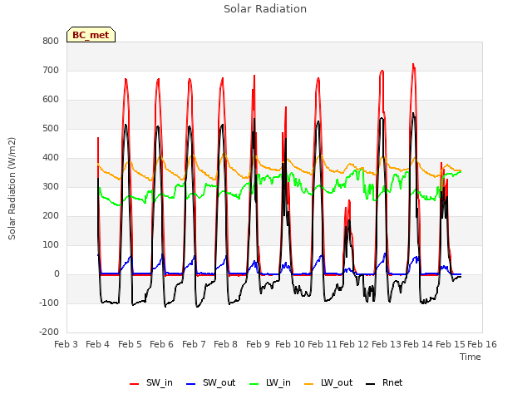Image resolution: width=532 pixels, height=399 pixels.
Task: Click the 700 y-axis tick label
Action: click(51, 71)
